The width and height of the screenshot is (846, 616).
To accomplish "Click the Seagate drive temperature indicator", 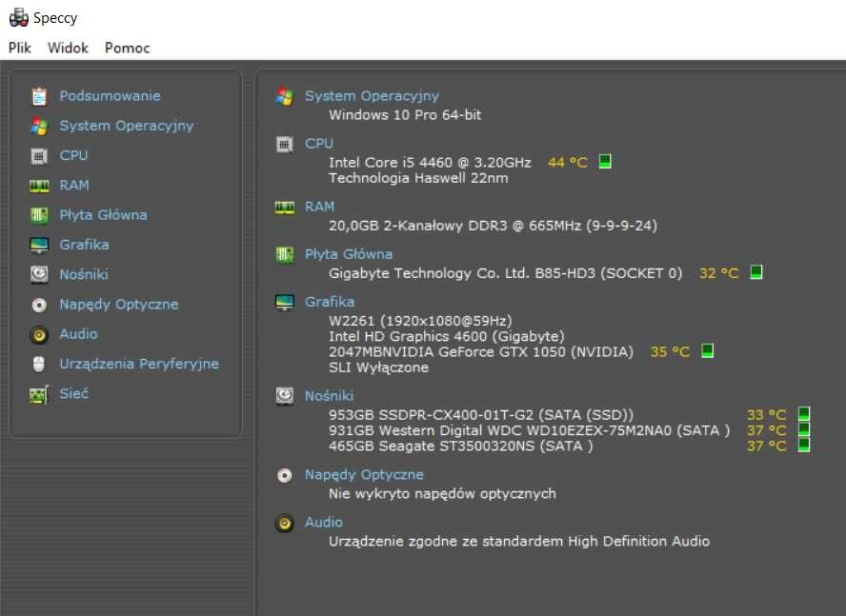I will 804,445.
